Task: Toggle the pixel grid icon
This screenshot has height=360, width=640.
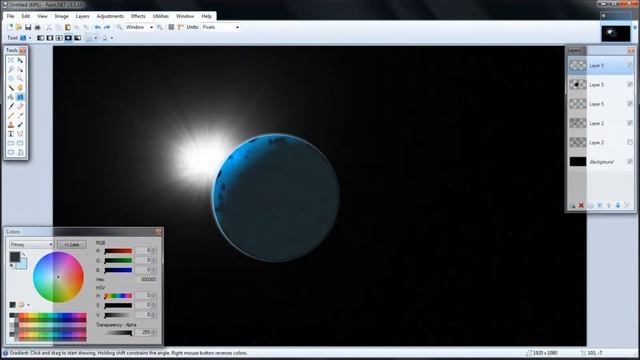Action: (x=171, y=27)
